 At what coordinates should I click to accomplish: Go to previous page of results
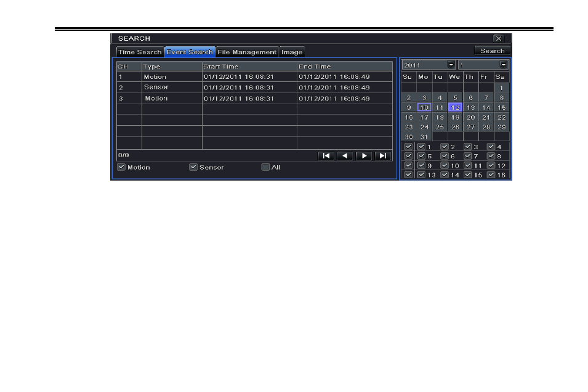click(x=345, y=156)
